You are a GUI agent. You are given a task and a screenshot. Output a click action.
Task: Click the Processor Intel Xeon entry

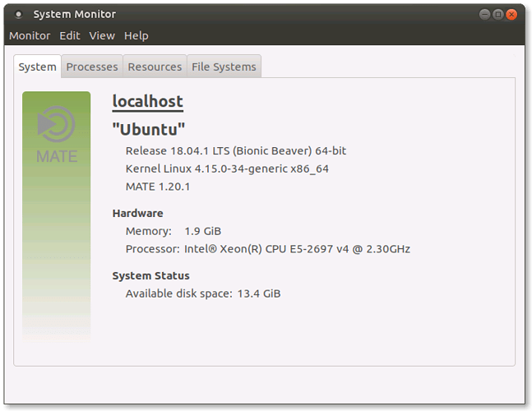point(268,249)
